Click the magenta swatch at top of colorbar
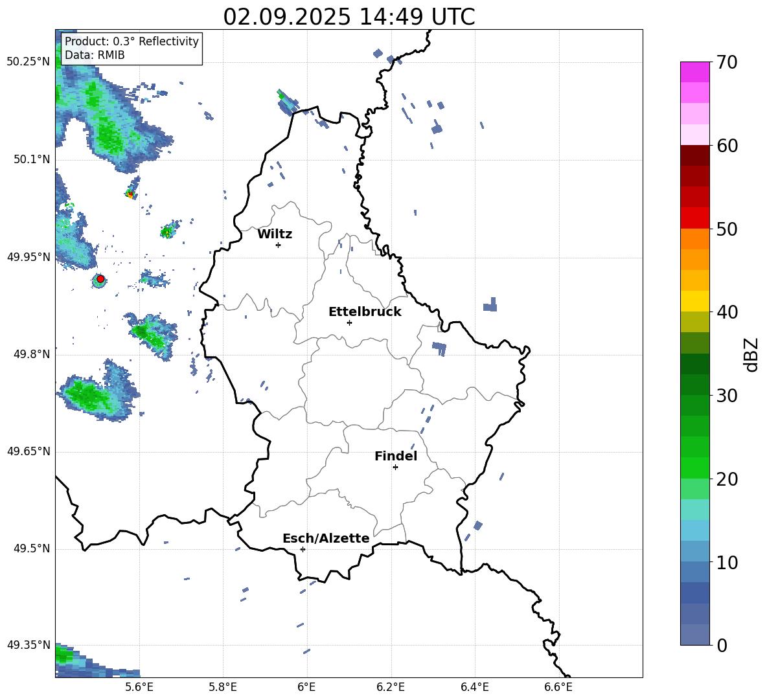767x700 pixels. pos(694,72)
